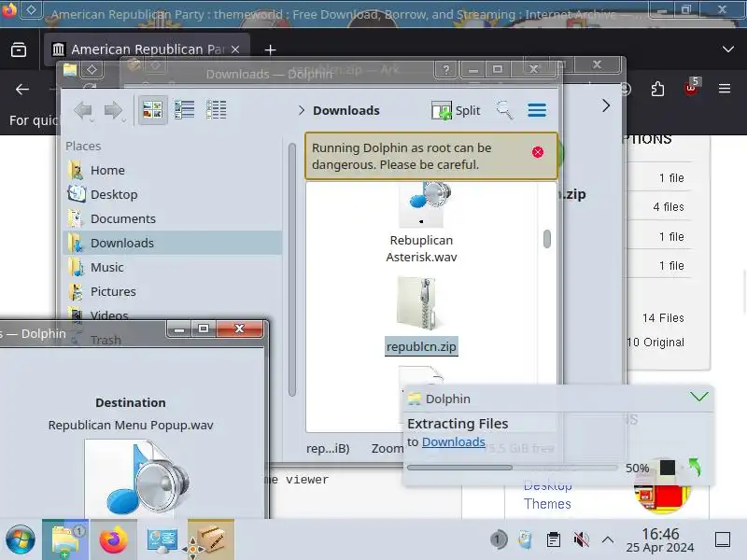Open uBlock Origin extension icon
This screenshot has height=560, width=747.
tap(691, 88)
